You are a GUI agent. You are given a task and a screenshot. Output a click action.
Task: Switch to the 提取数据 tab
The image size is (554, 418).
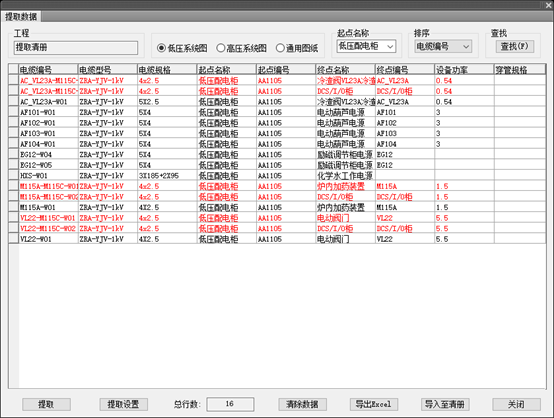(21, 16)
